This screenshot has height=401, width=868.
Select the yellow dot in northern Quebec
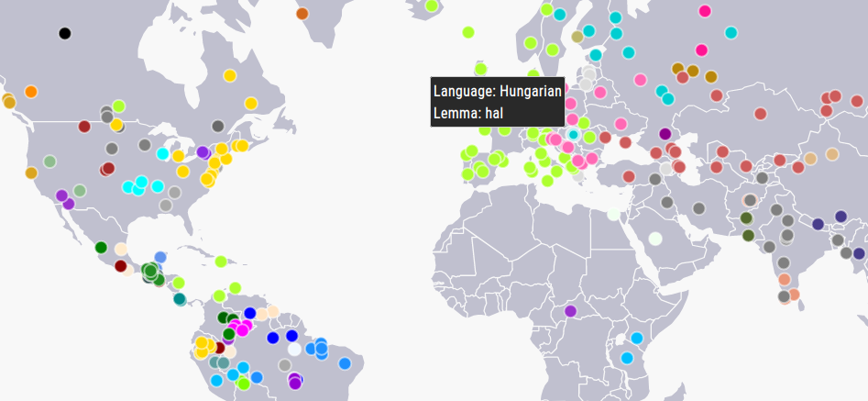click(230, 75)
